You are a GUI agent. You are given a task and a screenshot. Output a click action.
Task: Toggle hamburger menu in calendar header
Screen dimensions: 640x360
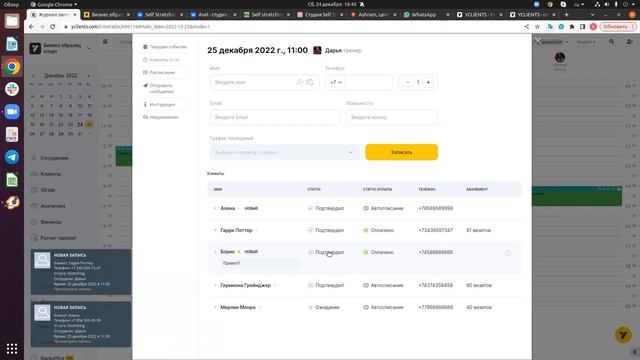coord(105,42)
